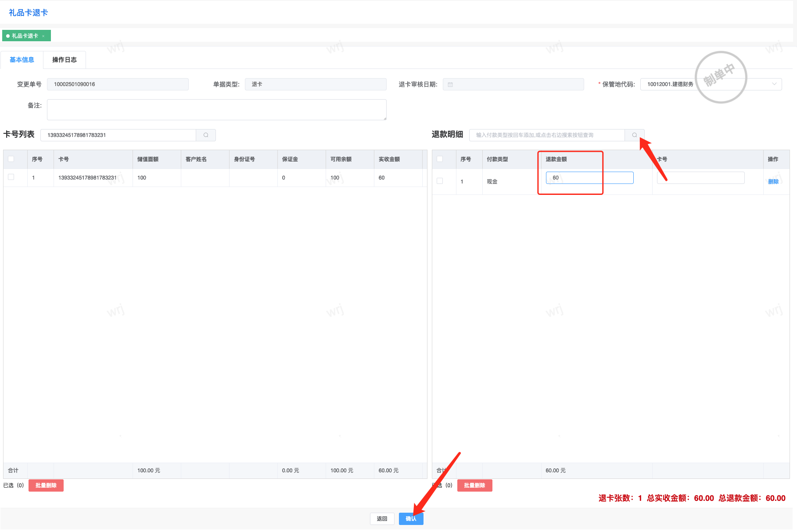Click the 单据类型 field showing 退卡
This screenshot has width=797, height=532.
click(x=316, y=84)
